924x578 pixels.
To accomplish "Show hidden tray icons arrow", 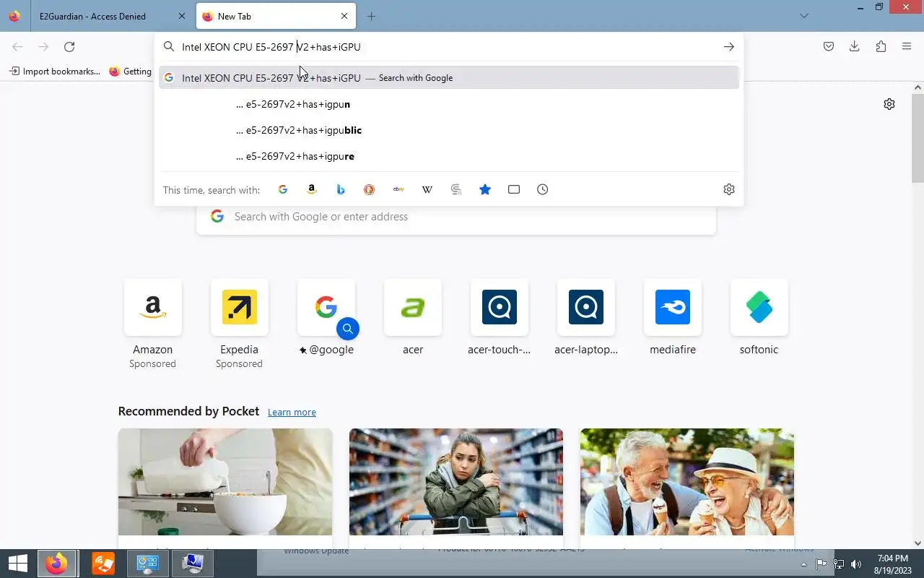I will coord(804,564).
